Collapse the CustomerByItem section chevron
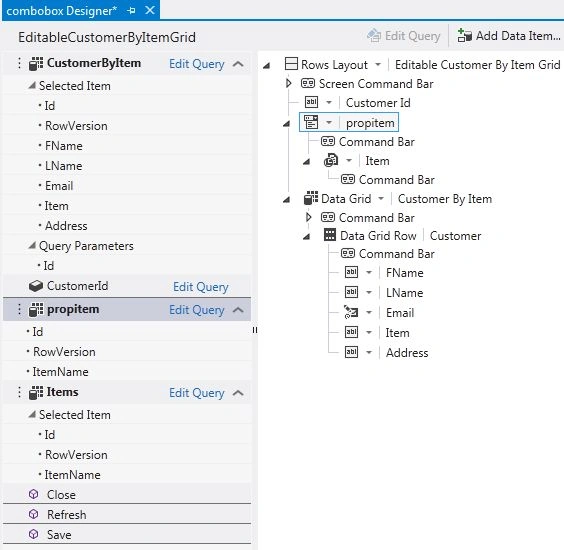This screenshot has width=564, height=550. [x=238, y=64]
